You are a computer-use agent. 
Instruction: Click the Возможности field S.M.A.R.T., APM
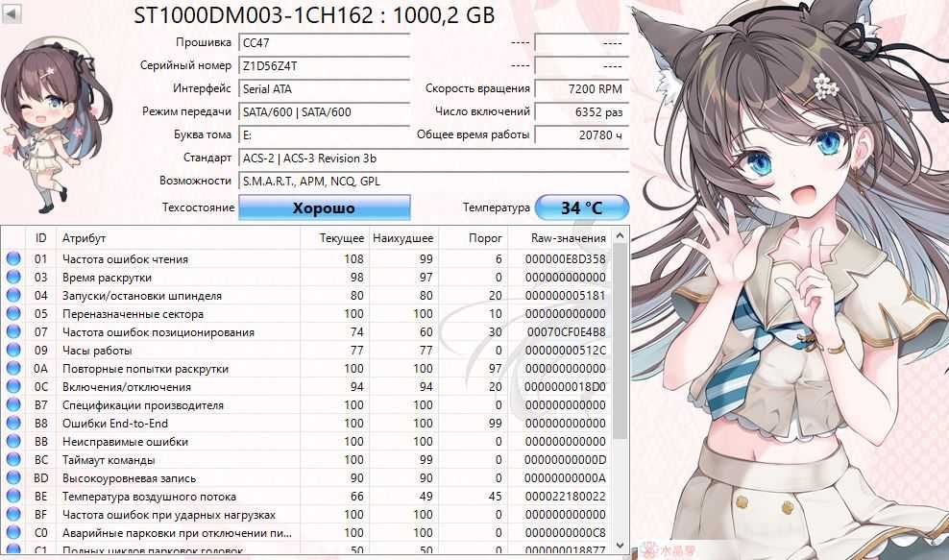(x=433, y=181)
